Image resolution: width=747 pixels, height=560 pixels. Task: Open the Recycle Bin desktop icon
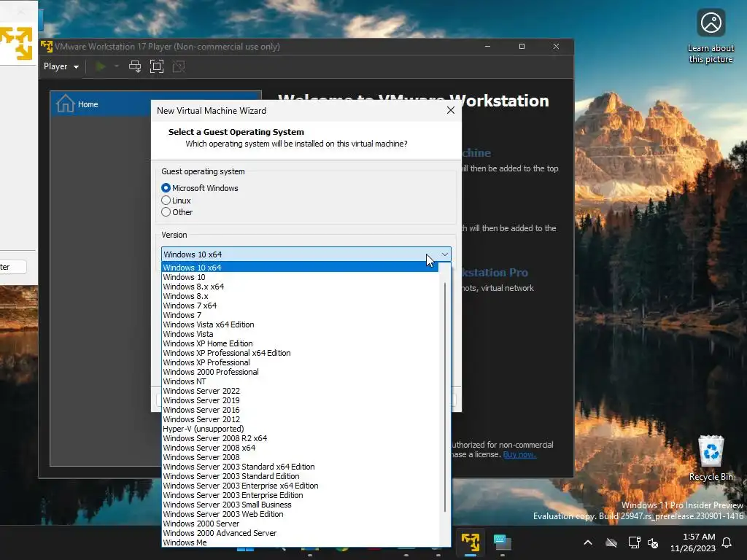point(711,458)
